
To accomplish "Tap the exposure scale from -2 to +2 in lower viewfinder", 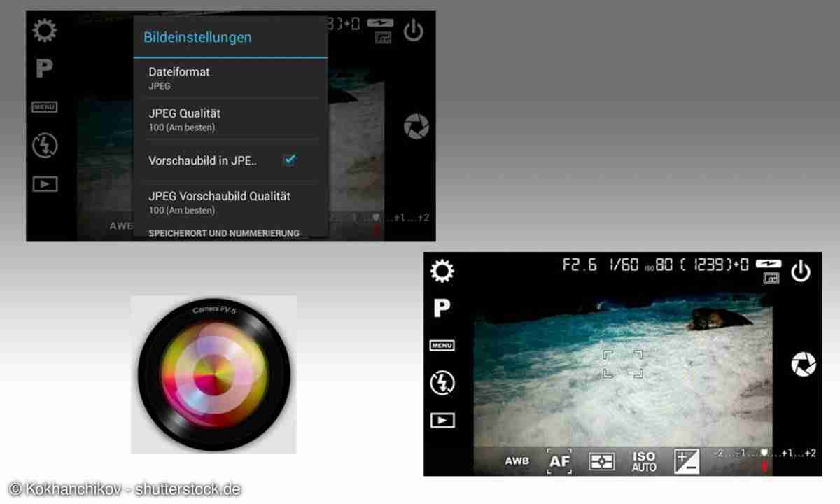I will 764,454.
